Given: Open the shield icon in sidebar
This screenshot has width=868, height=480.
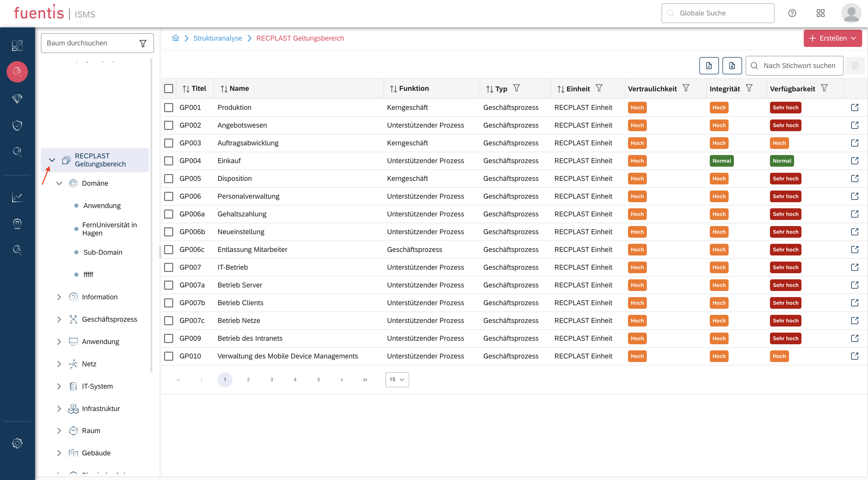Looking at the screenshot, I should click(x=17, y=125).
